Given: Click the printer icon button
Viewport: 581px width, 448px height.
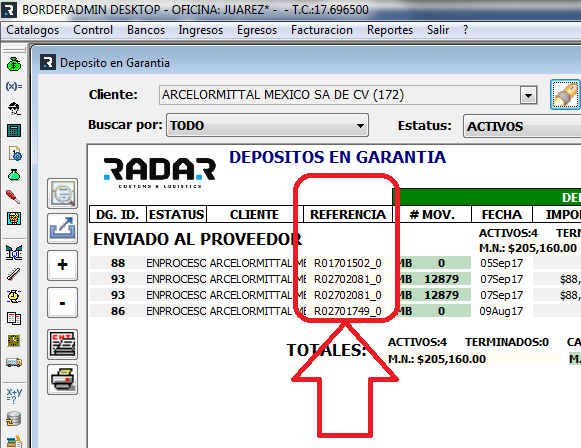Looking at the screenshot, I should pos(62,379).
